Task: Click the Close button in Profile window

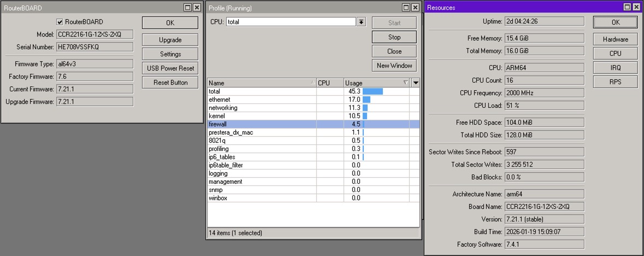Action: (x=394, y=51)
